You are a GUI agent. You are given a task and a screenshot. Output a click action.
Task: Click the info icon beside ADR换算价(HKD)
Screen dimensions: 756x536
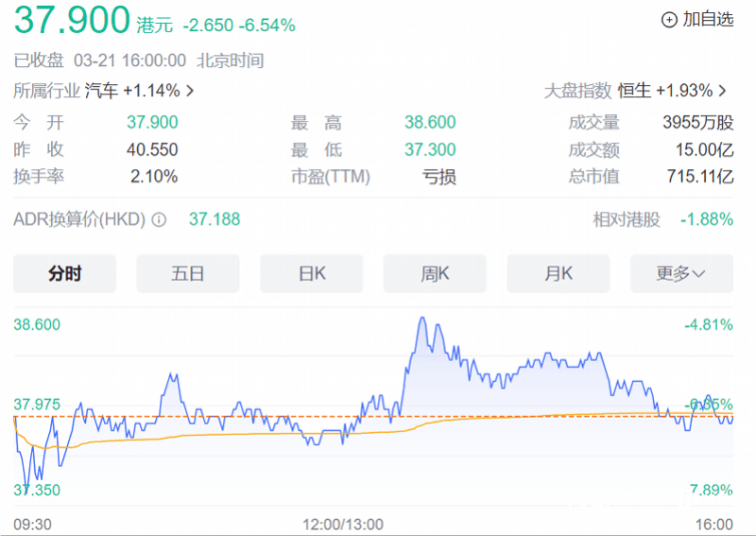[159, 219]
